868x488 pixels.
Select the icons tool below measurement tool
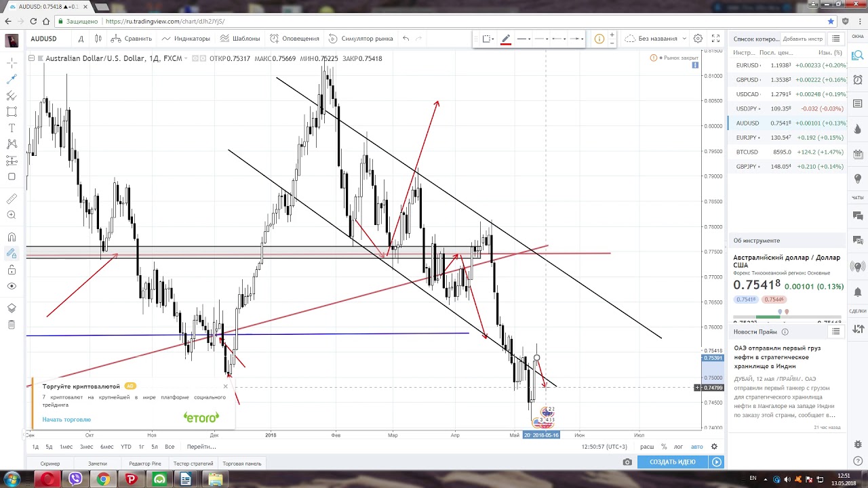tap(12, 177)
